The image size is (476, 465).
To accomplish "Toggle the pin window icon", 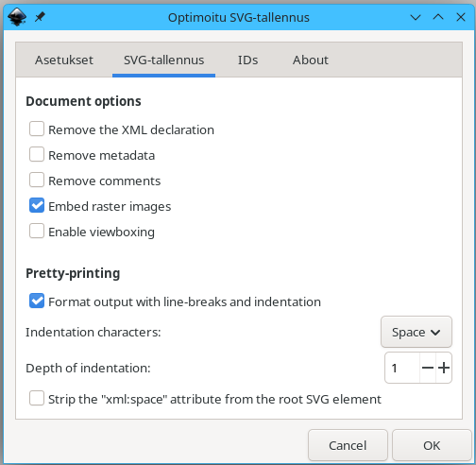I will coord(40,17).
